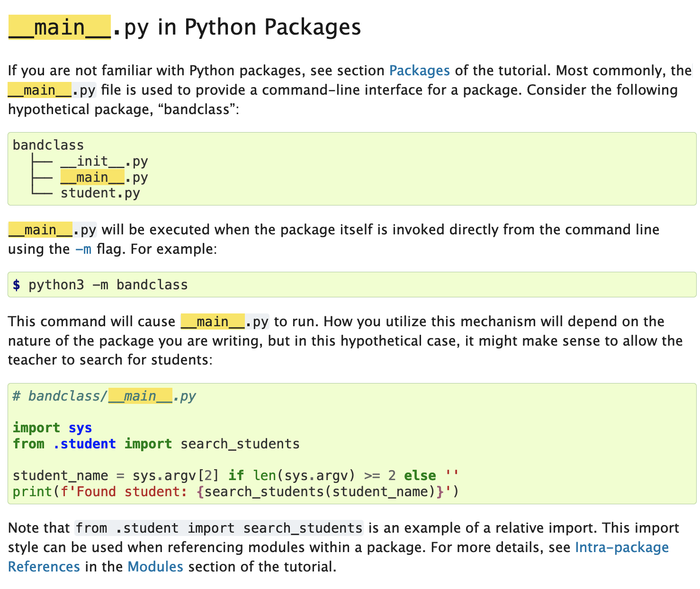
Task: Click the "student_name = sys.argv[2]" code line
Action: (236, 475)
